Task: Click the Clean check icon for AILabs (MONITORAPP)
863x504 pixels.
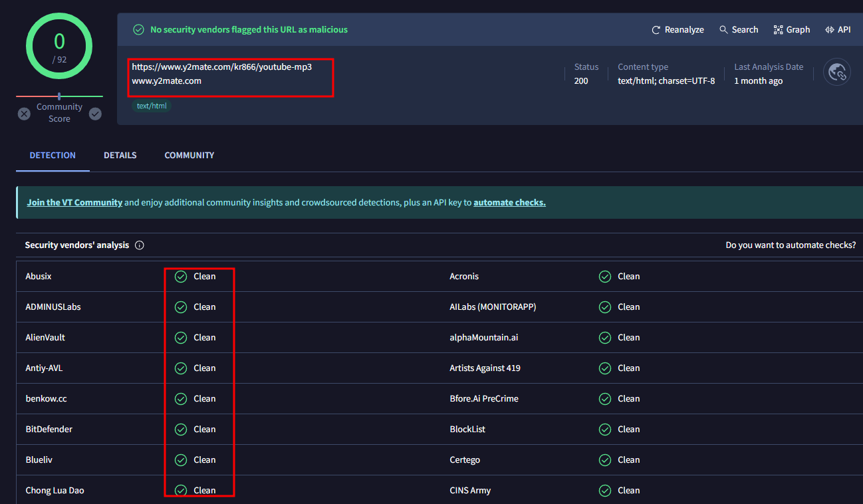Action: tap(605, 307)
